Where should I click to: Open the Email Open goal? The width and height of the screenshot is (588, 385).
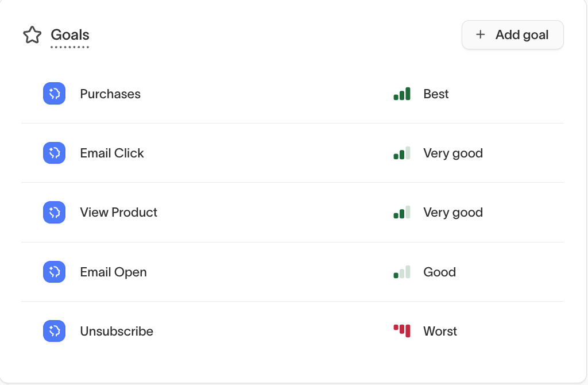click(x=113, y=272)
